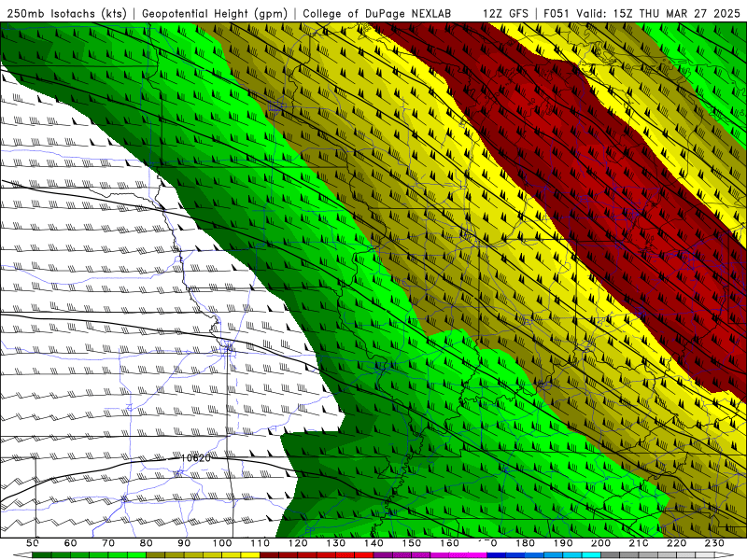Click the 200 knot legend value
This screenshot has width=747, height=560.
click(600, 543)
